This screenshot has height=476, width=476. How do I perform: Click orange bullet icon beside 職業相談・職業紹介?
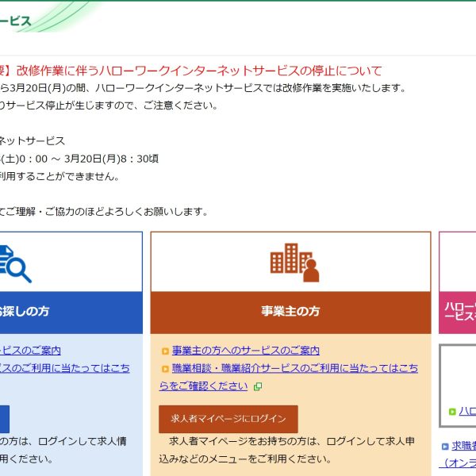click(x=165, y=369)
